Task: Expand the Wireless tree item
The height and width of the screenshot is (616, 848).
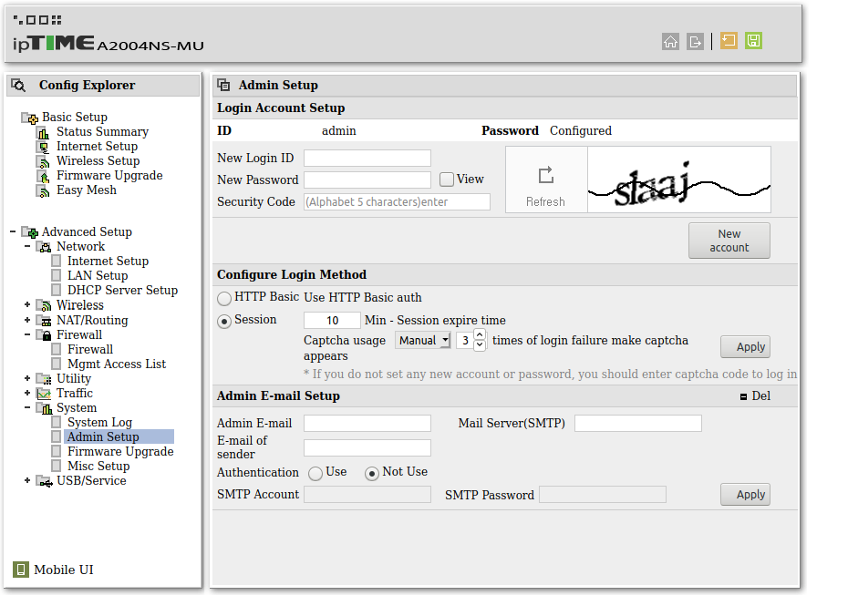Action: point(26,304)
